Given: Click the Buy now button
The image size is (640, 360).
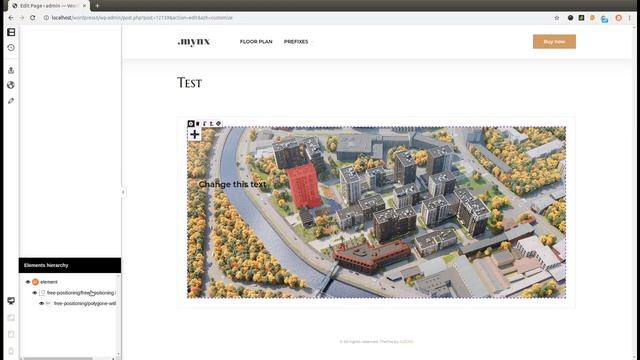Looking at the screenshot, I should pyautogui.click(x=554, y=42).
